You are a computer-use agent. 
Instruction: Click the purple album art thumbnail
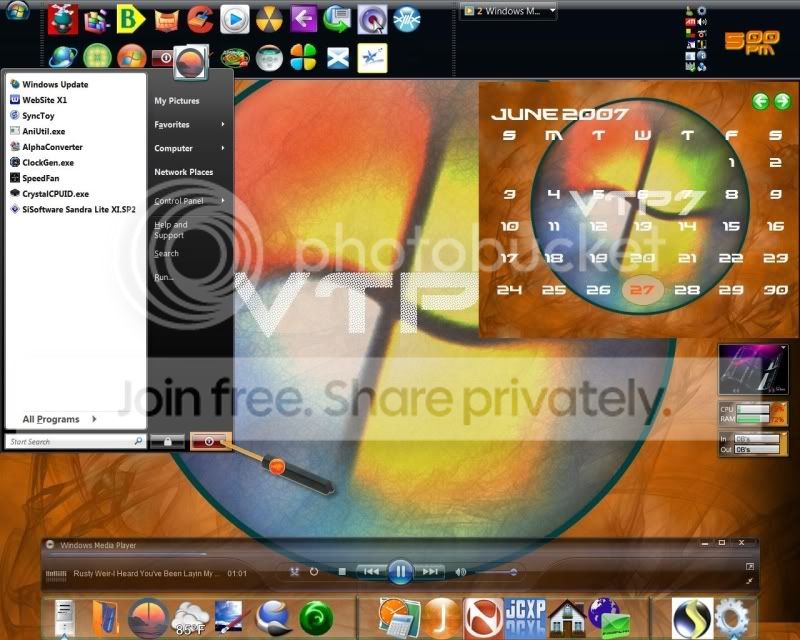pos(754,370)
